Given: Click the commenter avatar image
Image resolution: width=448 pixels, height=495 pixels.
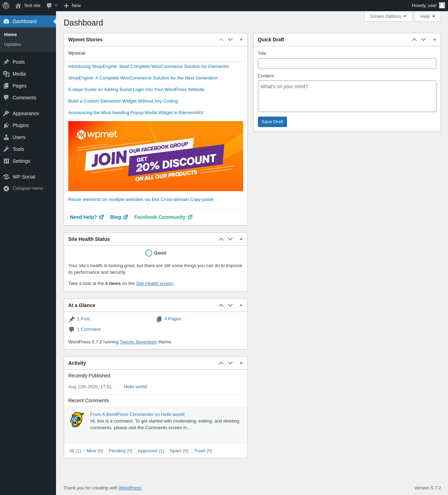Looking at the screenshot, I should click(77, 420).
